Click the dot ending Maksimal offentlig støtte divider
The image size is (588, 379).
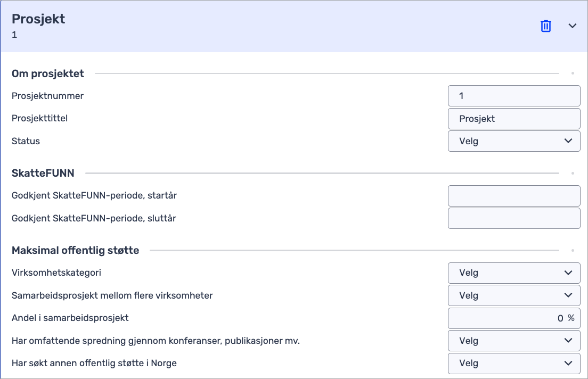(x=573, y=250)
